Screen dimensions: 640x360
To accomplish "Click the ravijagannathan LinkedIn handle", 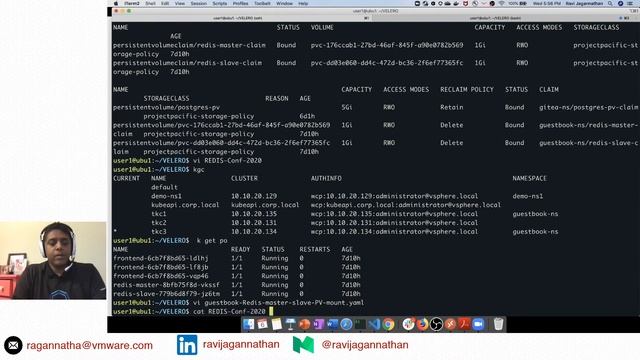I will click(241, 344).
